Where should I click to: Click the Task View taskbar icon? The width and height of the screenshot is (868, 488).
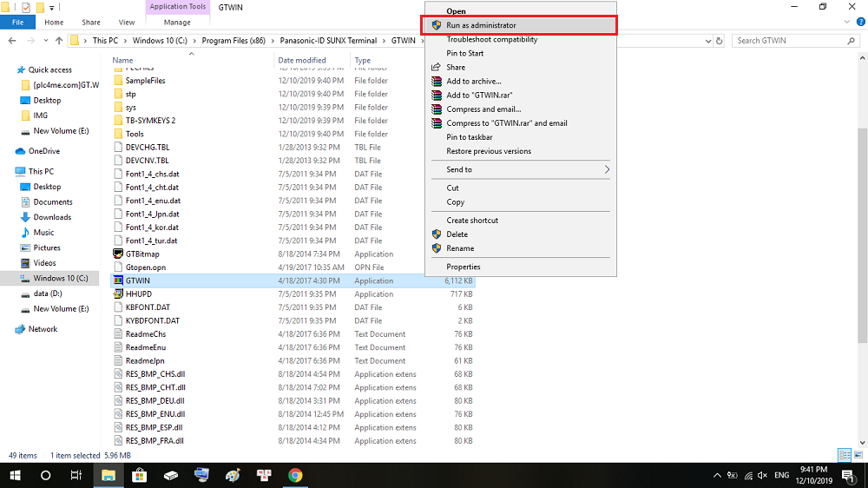pyautogui.click(x=76, y=475)
